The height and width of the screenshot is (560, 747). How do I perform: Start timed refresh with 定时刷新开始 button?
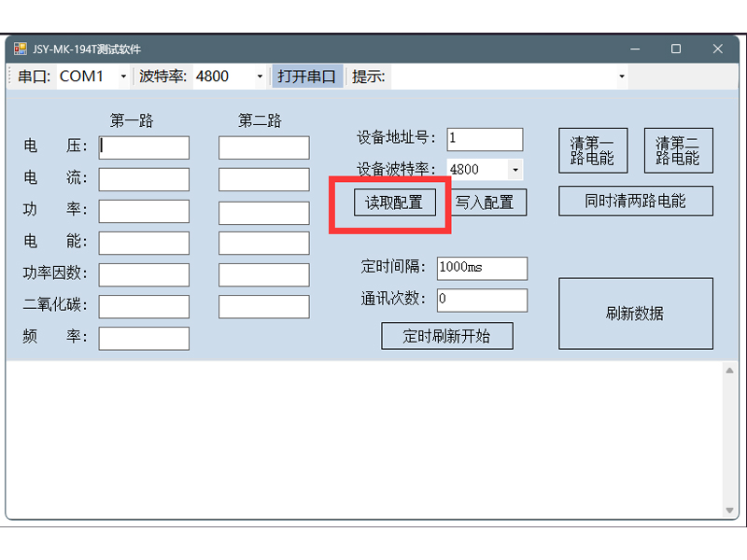coord(447,336)
